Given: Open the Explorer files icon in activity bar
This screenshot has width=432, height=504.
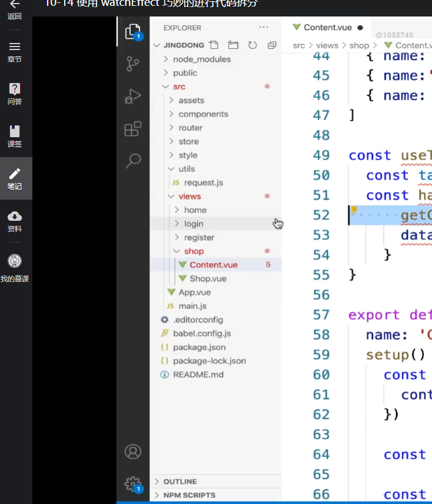Looking at the screenshot, I should tap(132, 32).
